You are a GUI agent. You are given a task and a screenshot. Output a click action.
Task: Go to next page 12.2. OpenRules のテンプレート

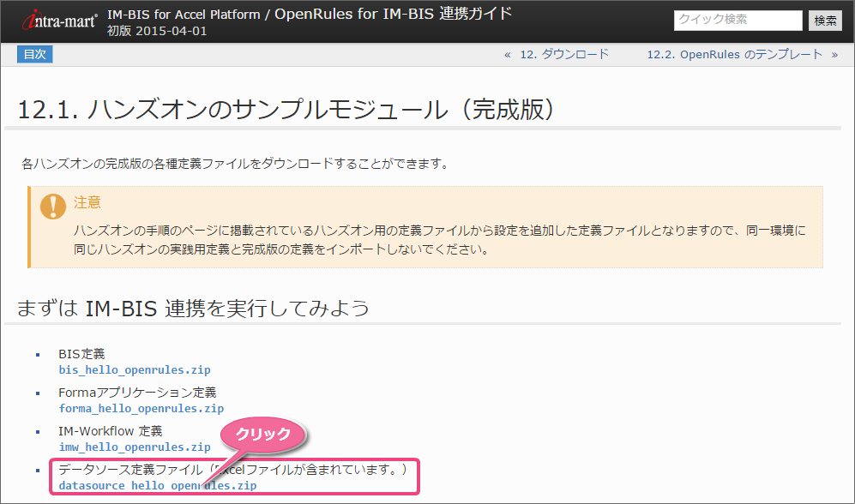tap(734, 55)
